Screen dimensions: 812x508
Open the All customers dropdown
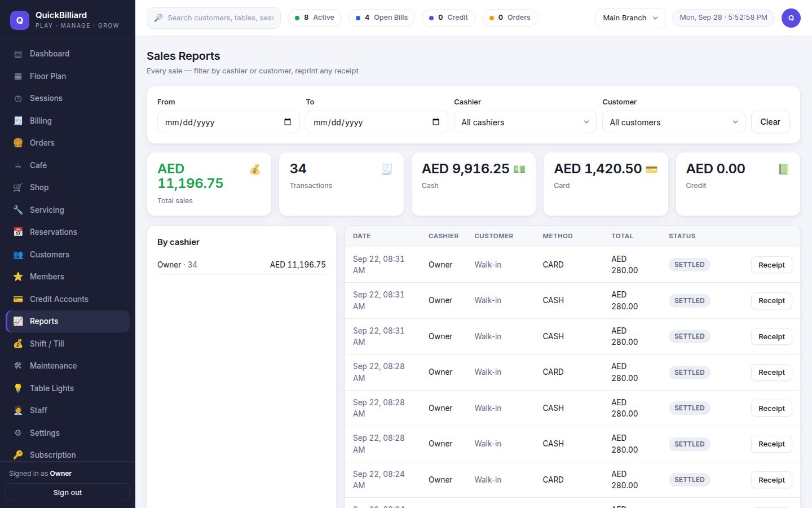click(674, 122)
